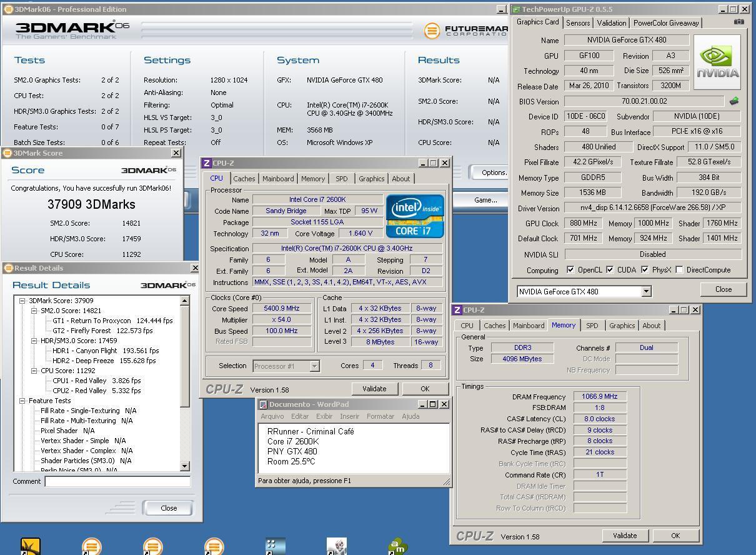Image resolution: width=756 pixels, height=555 pixels.
Task: Open the white robot desktop shortcut icon
Action: tap(336, 546)
